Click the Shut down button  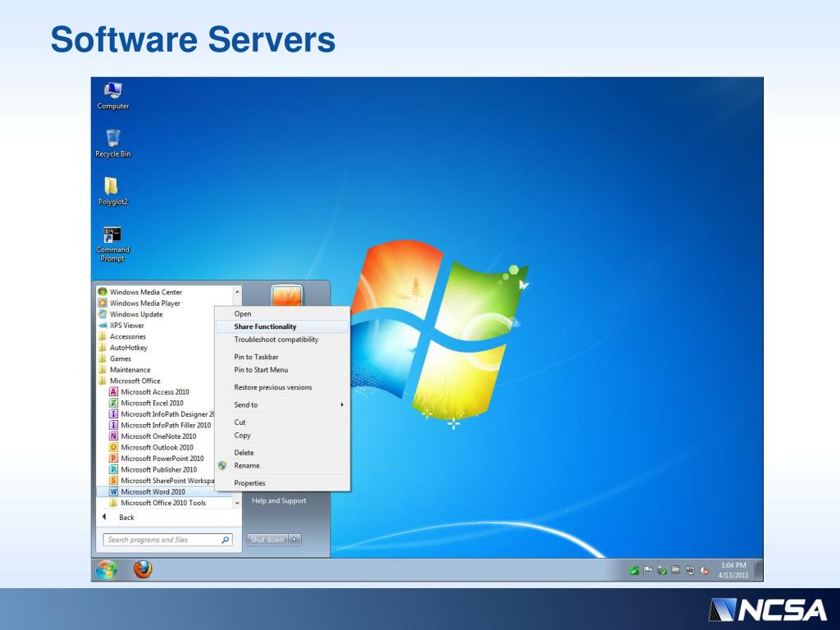267,540
